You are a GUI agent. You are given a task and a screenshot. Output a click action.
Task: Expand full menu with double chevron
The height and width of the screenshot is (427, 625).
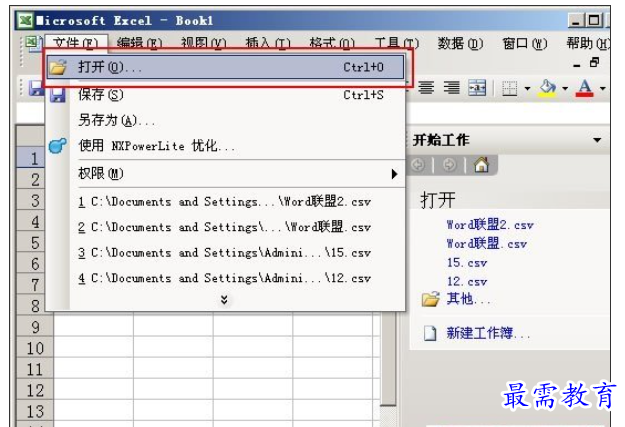pos(224,299)
